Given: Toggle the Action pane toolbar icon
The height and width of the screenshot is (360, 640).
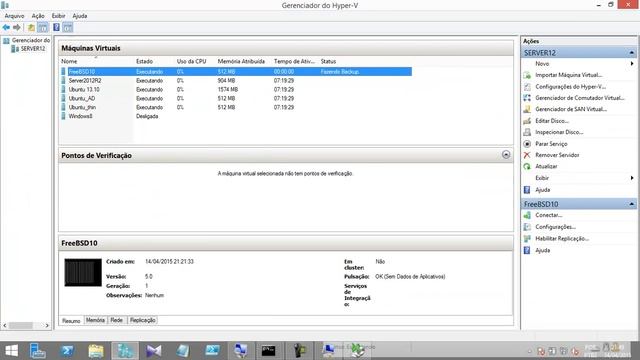Looking at the screenshot, I should (x=68, y=27).
